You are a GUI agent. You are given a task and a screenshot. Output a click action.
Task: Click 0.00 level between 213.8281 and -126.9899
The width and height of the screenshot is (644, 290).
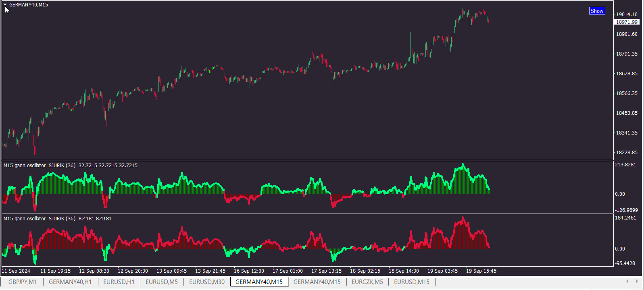click(x=620, y=194)
